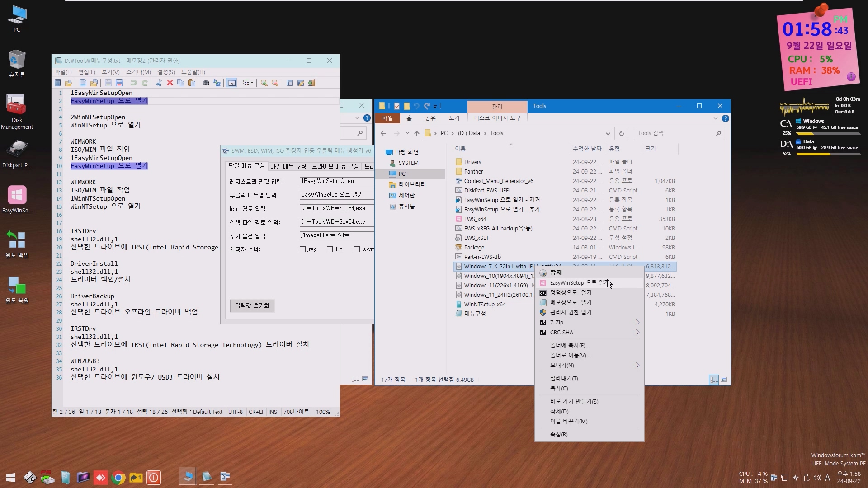Click the Replace icon in Notepad2 toolbar
Screen dimensions: 868x488
click(x=217, y=83)
